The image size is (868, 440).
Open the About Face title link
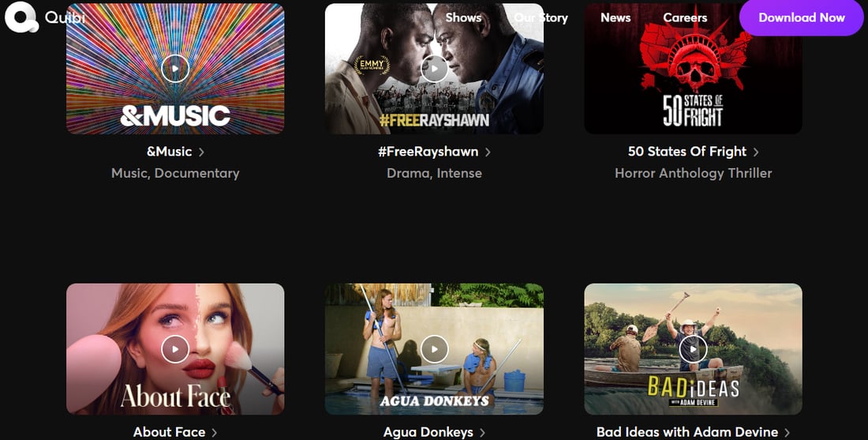(x=170, y=432)
